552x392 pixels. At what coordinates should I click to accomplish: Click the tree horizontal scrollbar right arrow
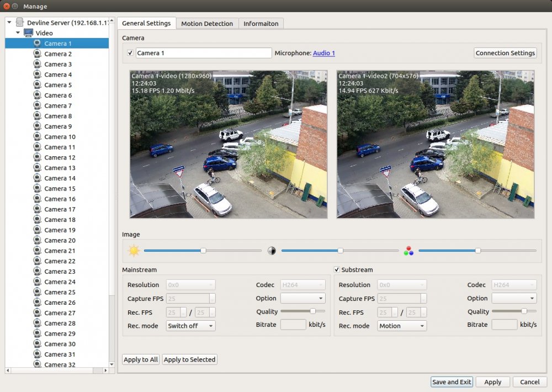(105, 370)
